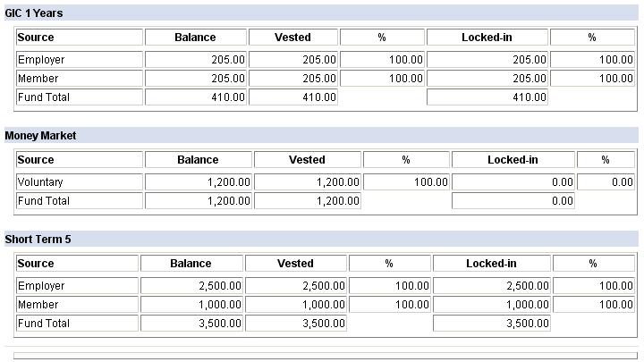
Task: Click the Short Term 5 section header
Action: pos(322,239)
